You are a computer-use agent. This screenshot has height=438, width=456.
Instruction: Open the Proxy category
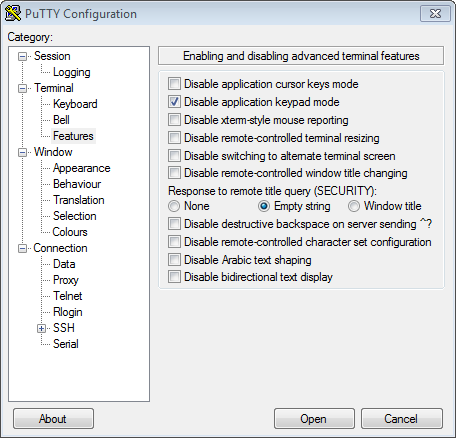click(x=66, y=280)
